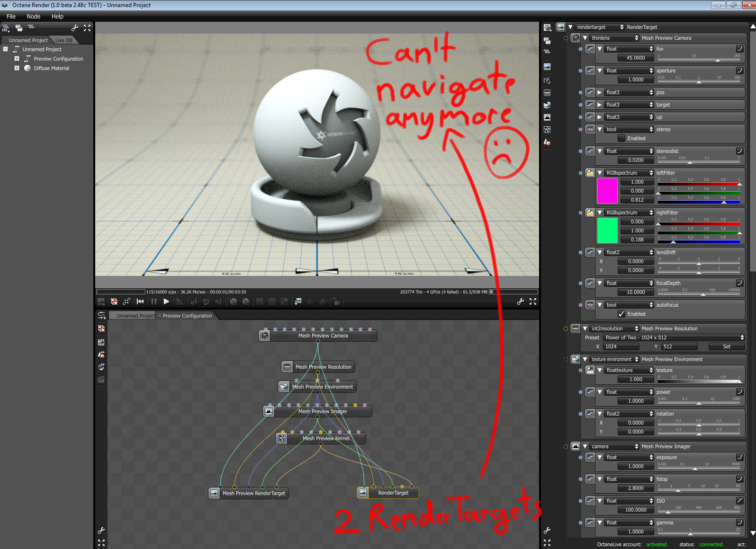Click the camera icon in node inspector sidebar
This screenshot has width=756, height=549.
(x=547, y=80)
